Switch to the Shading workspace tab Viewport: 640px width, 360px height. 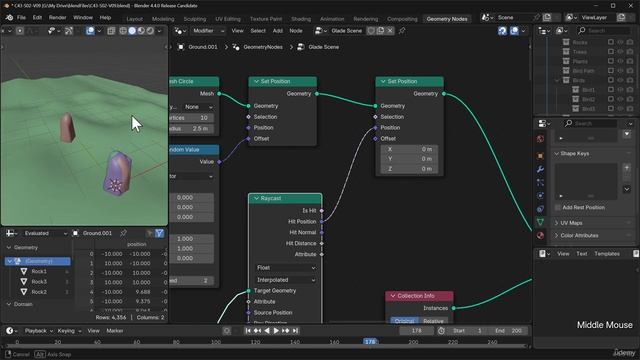301,19
